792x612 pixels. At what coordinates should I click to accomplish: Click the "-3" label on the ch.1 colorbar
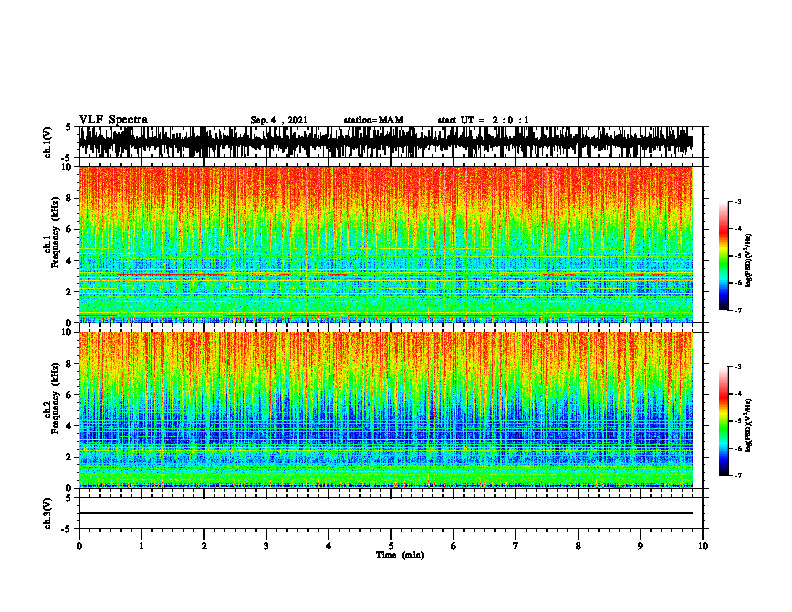(737, 201)
